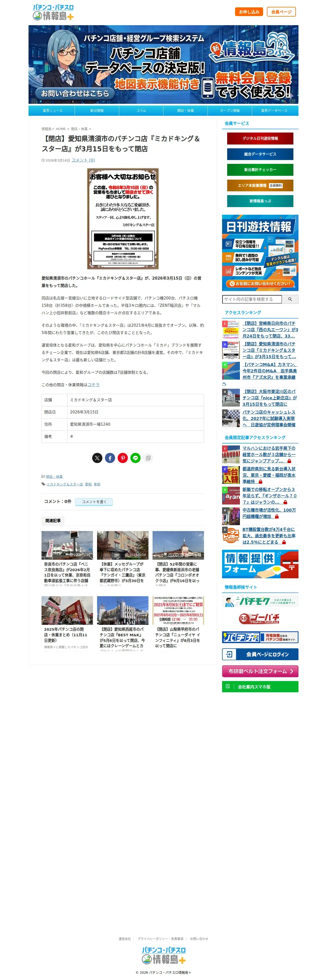This screenshot has height=980, width=327.
Task: Click the magnifier search button
Action: 290,299
